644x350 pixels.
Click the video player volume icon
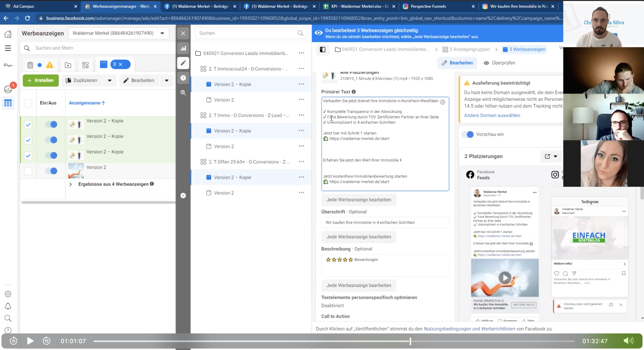pyautogui.click(x=628, y=341)
